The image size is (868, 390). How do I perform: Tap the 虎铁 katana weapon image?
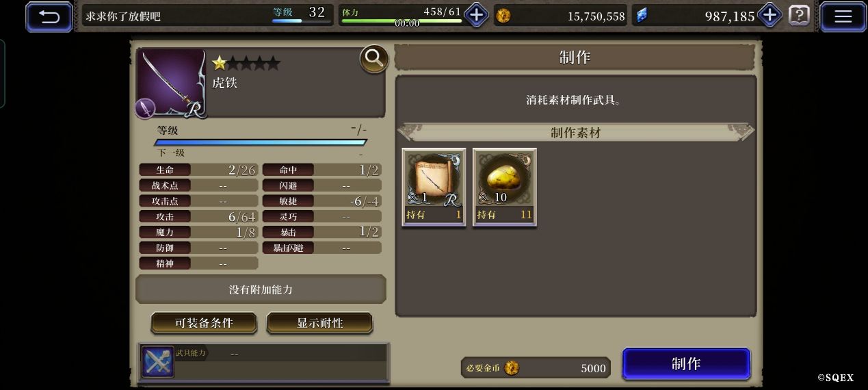[x=172, y=83]
